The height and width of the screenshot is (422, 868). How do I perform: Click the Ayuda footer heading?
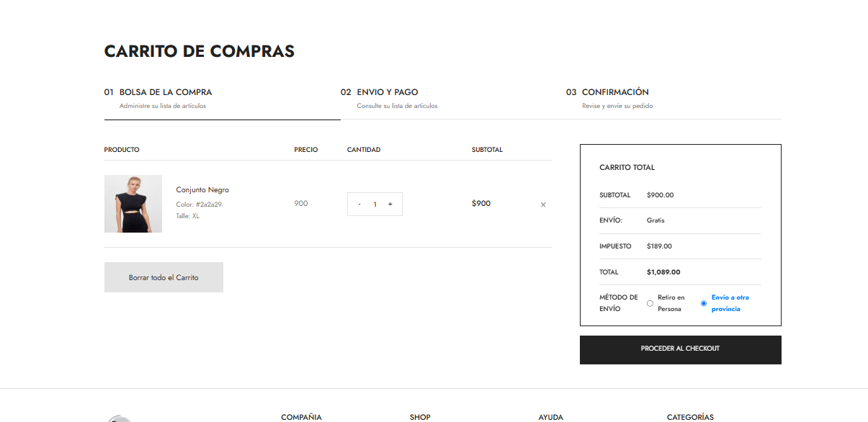pyautogui.click(x=550, y=417)
